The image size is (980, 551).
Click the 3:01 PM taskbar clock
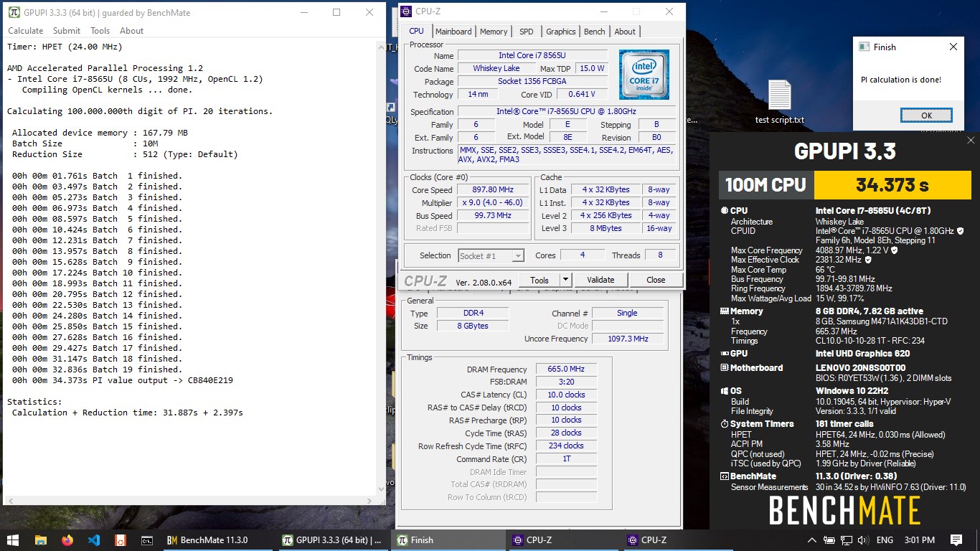click(920, 540)
